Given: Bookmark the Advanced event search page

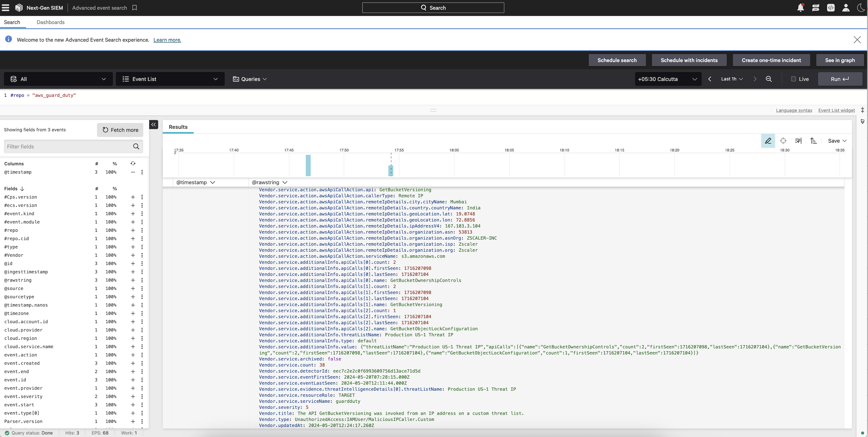Looking at the screenshot, I should tap(134, 8).
